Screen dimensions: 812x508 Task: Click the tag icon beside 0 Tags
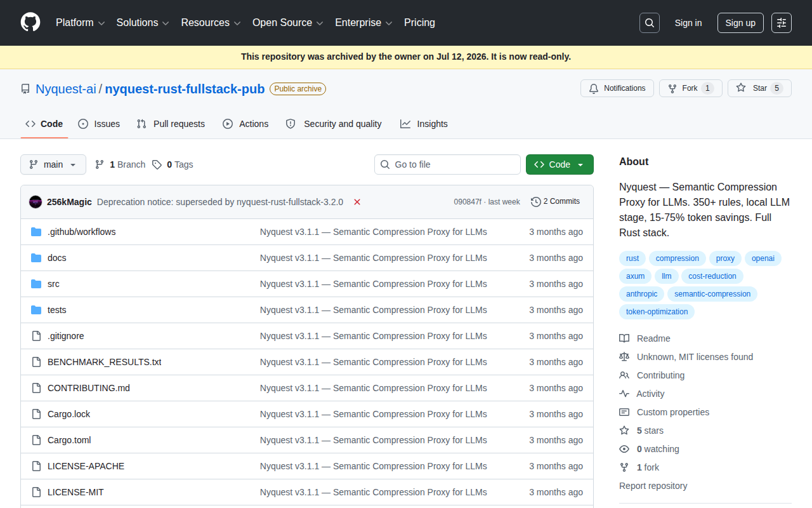pyautogui.click(x=157, y=164)
